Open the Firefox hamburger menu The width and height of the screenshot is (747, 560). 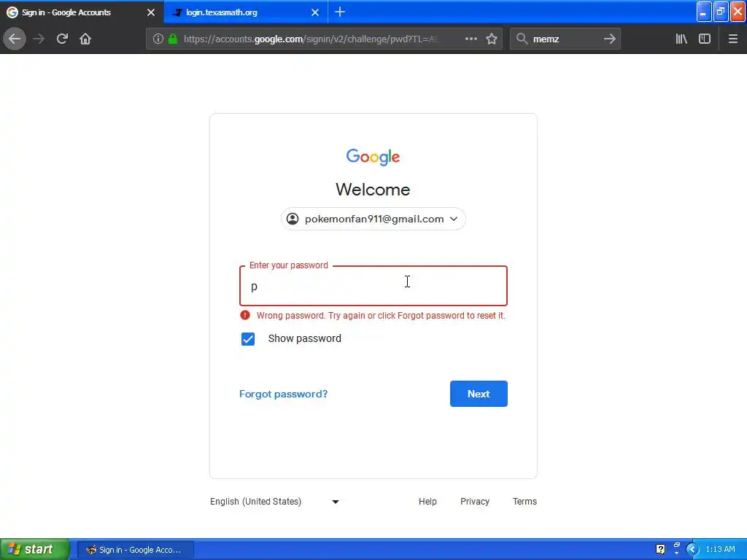tap(732, 39)
